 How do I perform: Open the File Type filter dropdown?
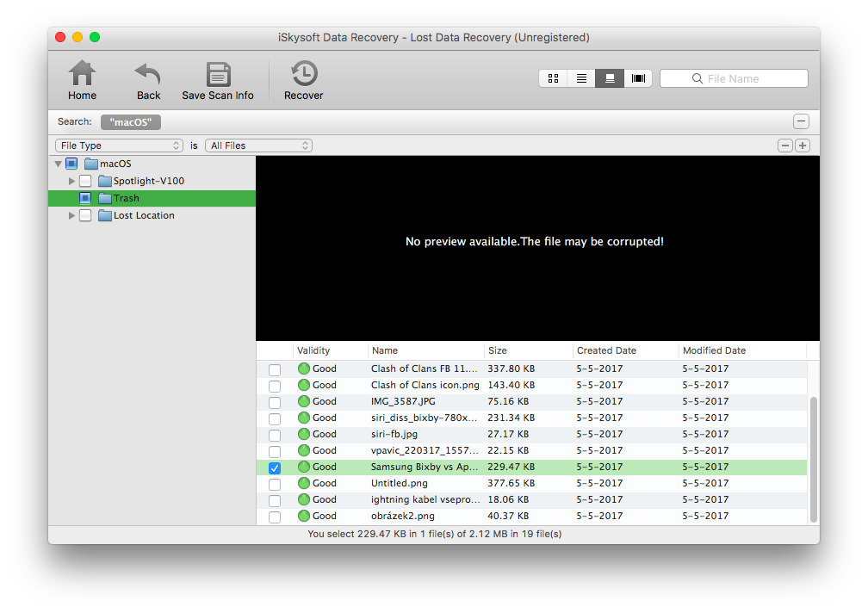point(119,146)
